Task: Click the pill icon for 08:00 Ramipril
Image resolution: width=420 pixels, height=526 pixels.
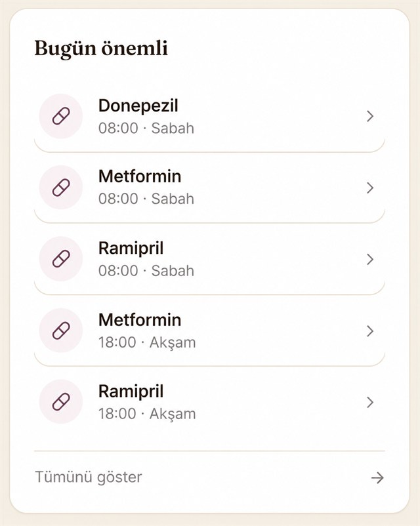Action: point(61,258)
